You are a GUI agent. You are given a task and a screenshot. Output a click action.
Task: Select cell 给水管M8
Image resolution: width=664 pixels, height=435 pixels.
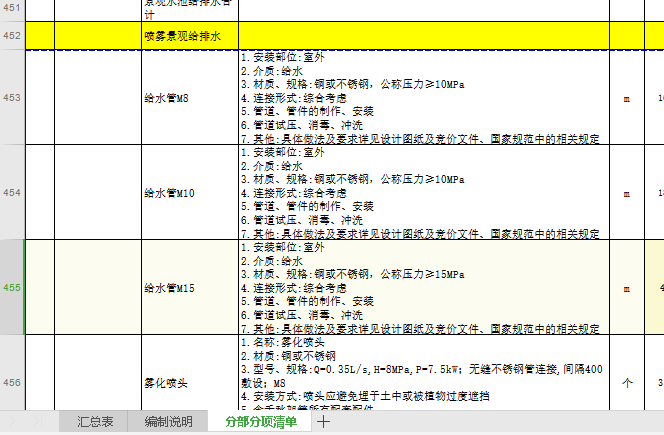click(x=190, y=97)
